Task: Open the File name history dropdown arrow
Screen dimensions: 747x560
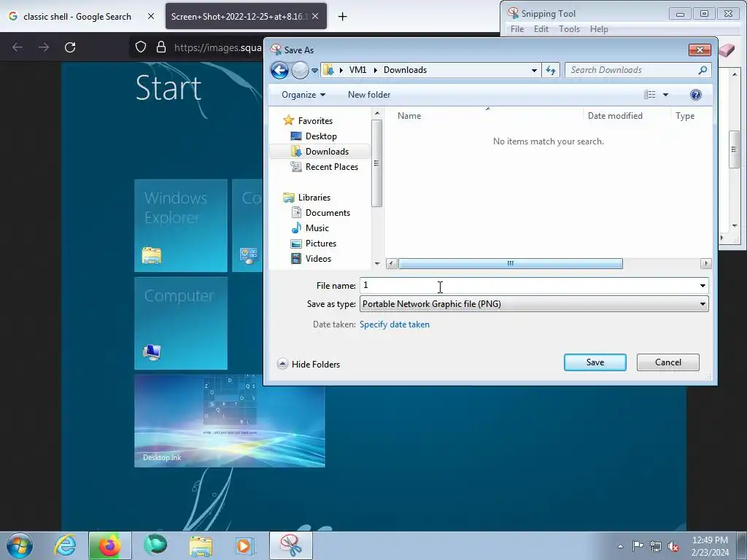Action: (x=703, y=285)
